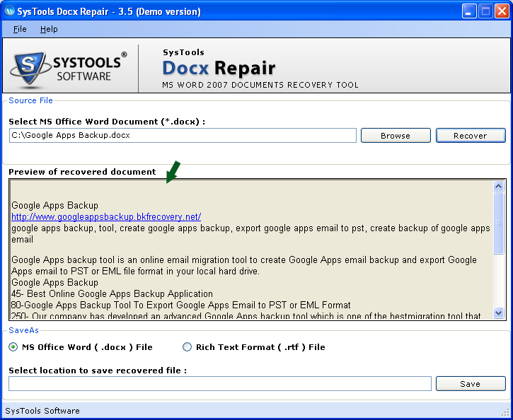513x420 pixels.
Task: Open the Help menu
Action: pyautogui.click(x=49, y=29)
